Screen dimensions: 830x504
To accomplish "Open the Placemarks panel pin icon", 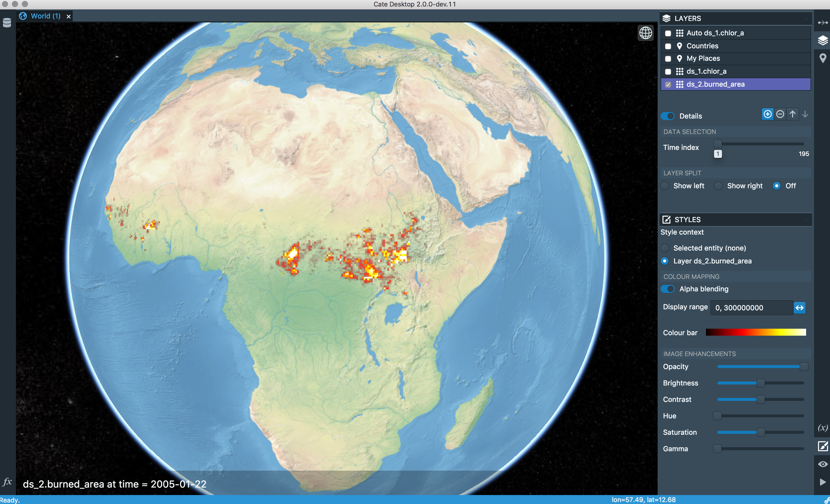I will tap(823, 58).
